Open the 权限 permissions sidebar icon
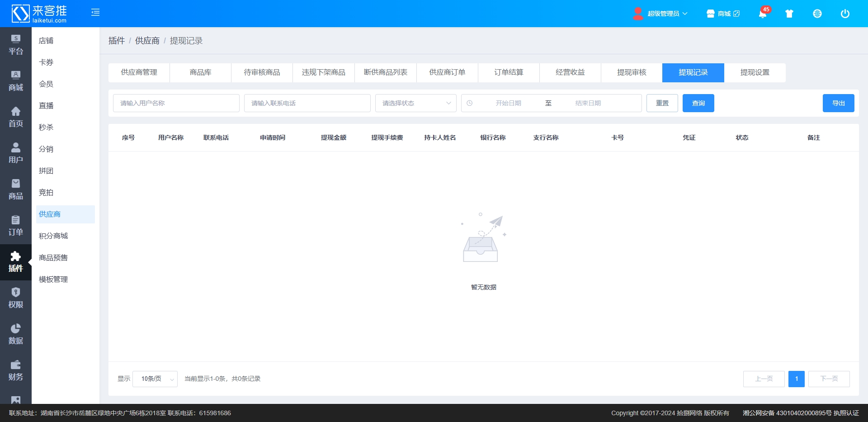This screenshot has width=868, height=422. tap(16, 298)
